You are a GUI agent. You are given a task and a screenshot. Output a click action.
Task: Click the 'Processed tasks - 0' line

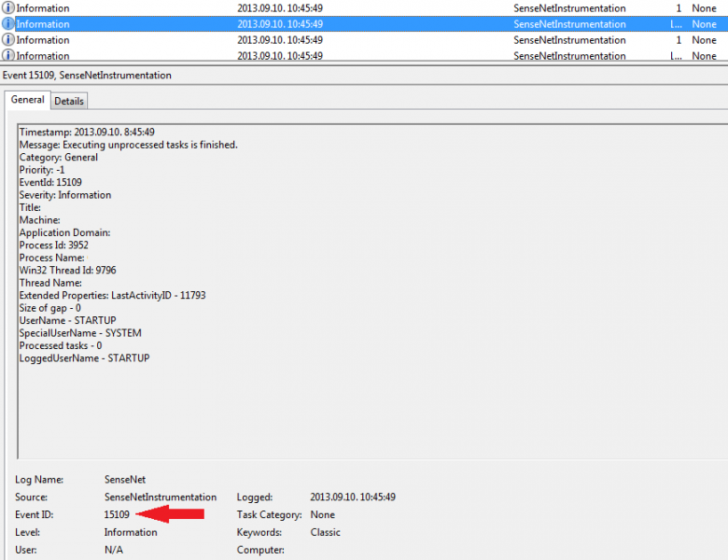[x=61, y=345]
